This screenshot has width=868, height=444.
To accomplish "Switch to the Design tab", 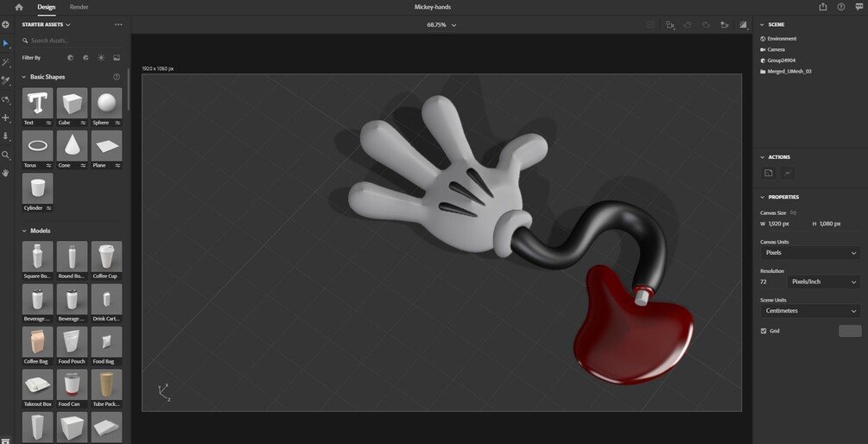I will pos(47,7).
